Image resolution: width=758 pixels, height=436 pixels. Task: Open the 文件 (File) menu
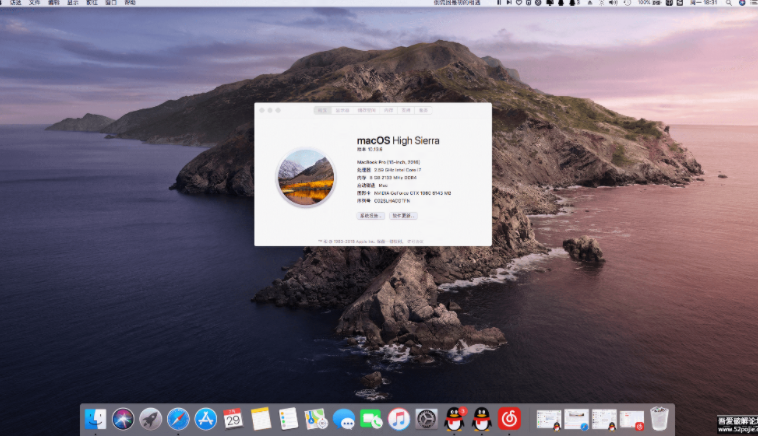click(x=35, y=3)
